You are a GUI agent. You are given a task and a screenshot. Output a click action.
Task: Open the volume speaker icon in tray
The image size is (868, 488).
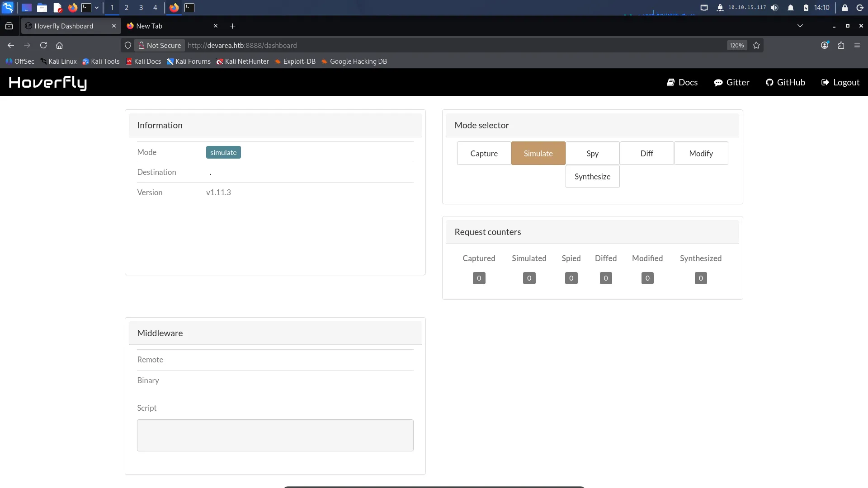coord(774,8)
